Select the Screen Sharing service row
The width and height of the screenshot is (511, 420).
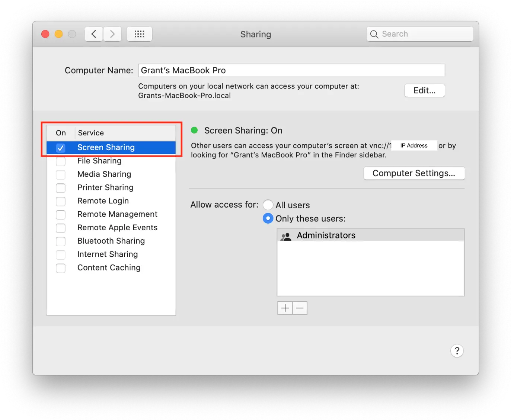click(111, 148)
